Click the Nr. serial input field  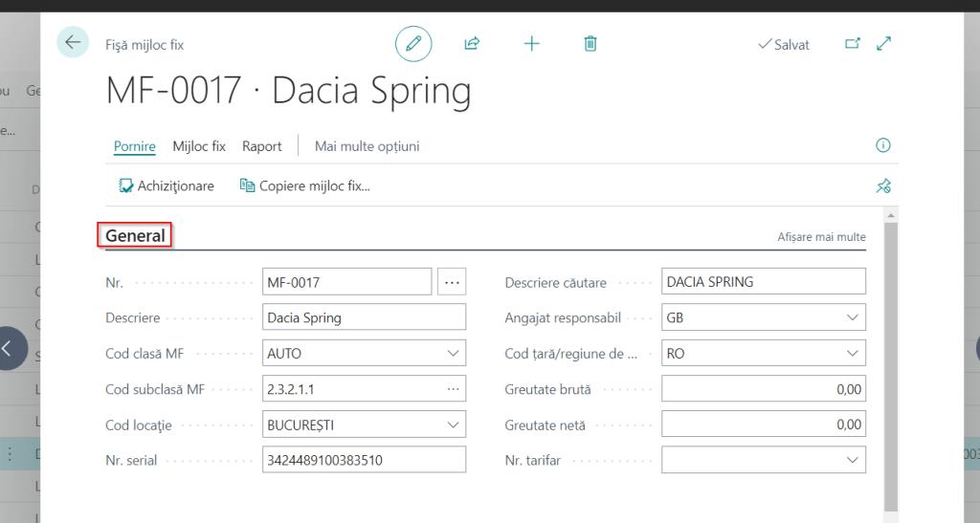click(364, 460)
